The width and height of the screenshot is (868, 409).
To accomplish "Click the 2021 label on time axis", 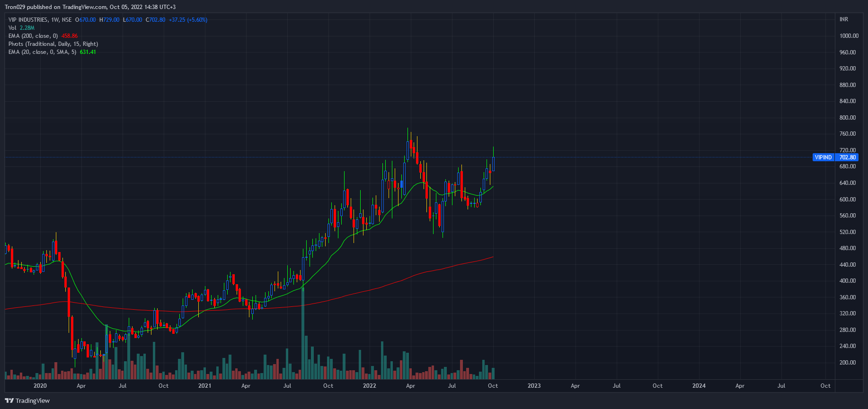I will (205, 386).
